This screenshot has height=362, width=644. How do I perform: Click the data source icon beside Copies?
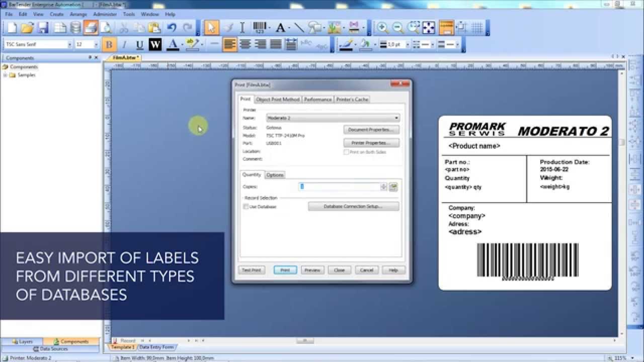(393, 187)
